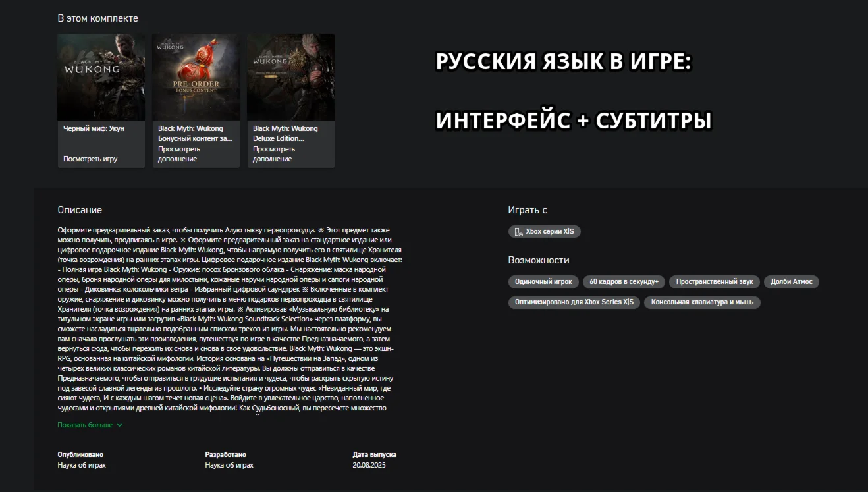Click the В этом комплекте heading
The width and height of the screenshot is (868, 492).
[98, 18]
